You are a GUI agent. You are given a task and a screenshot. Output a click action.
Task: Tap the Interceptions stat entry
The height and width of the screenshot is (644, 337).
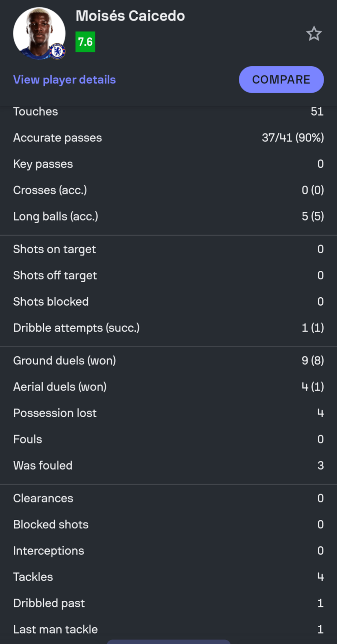tap(168, 551)
